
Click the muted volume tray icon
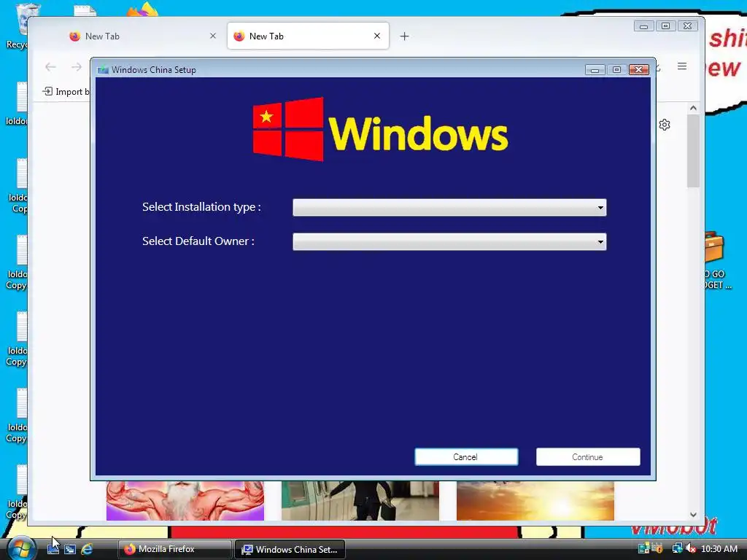pos(690,548)
